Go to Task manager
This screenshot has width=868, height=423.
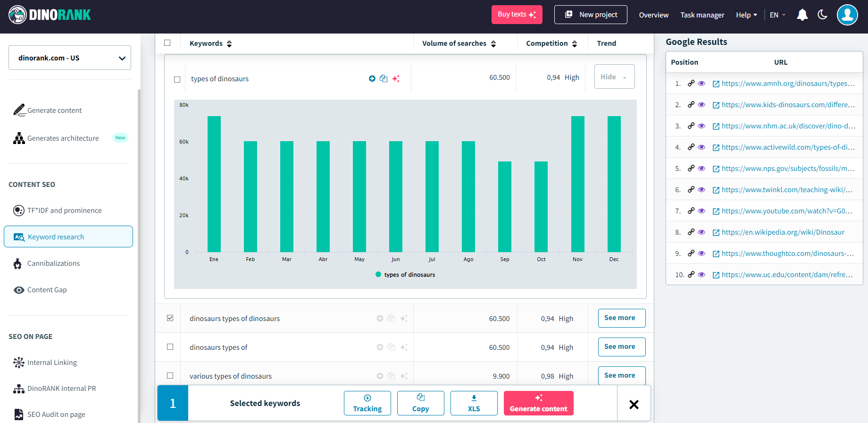pyautogui.click(x=702, y=15)
